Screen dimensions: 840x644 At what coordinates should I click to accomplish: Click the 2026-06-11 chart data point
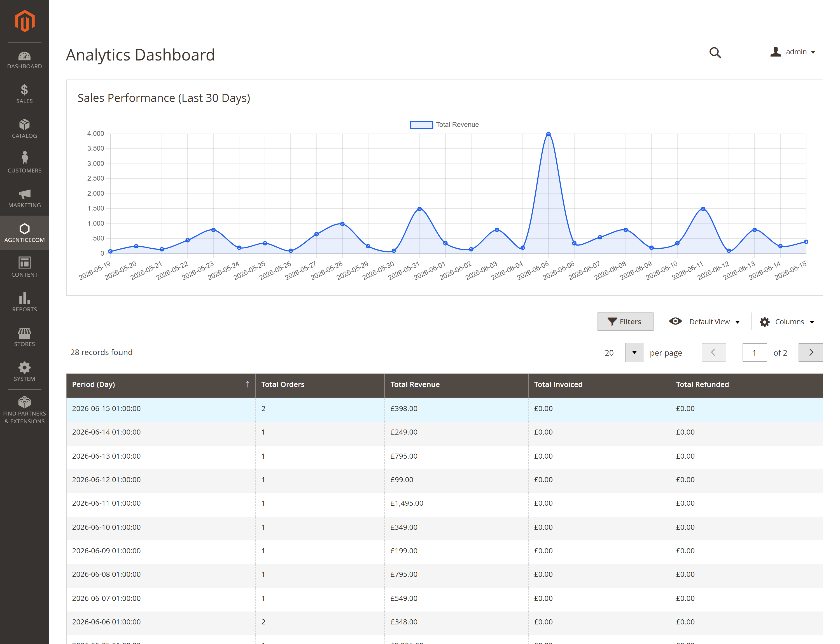(703, 209)
